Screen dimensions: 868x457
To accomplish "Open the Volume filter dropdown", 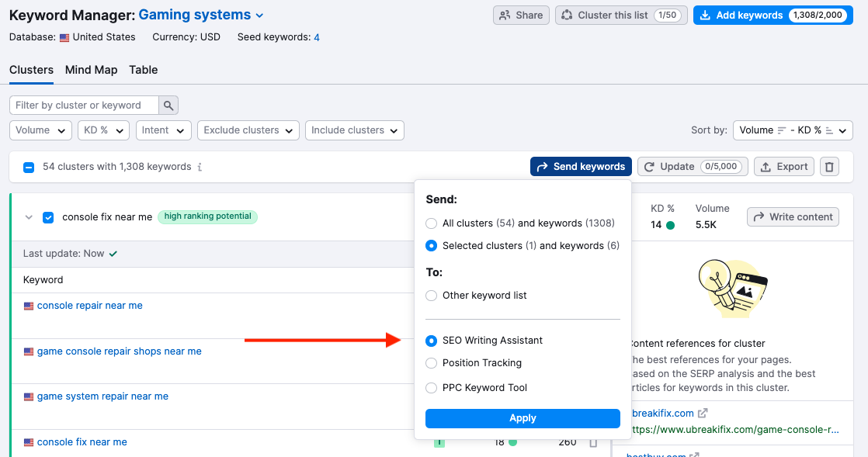I will pyautogui.click(x=40, y=130).
